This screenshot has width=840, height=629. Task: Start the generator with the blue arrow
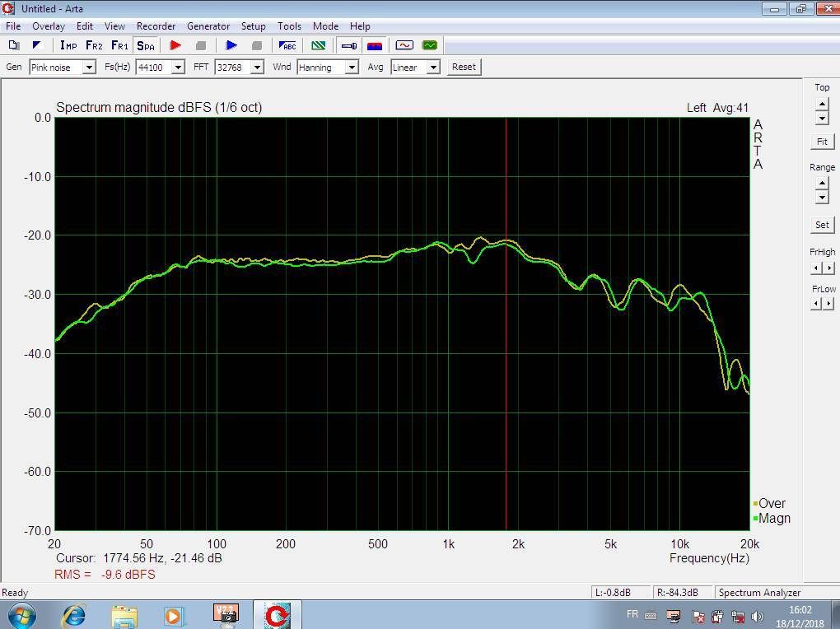[231, 45]
